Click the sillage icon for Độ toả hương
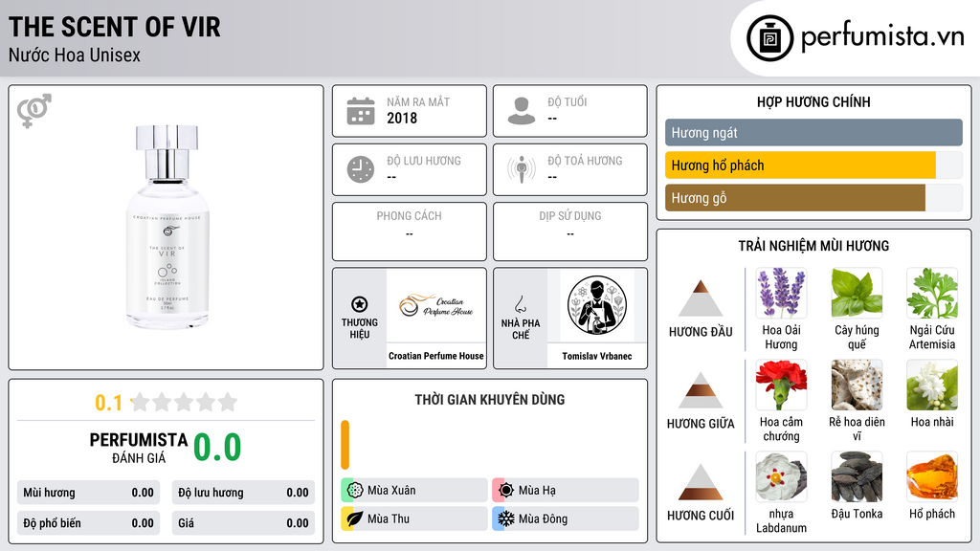 (522, 169)
